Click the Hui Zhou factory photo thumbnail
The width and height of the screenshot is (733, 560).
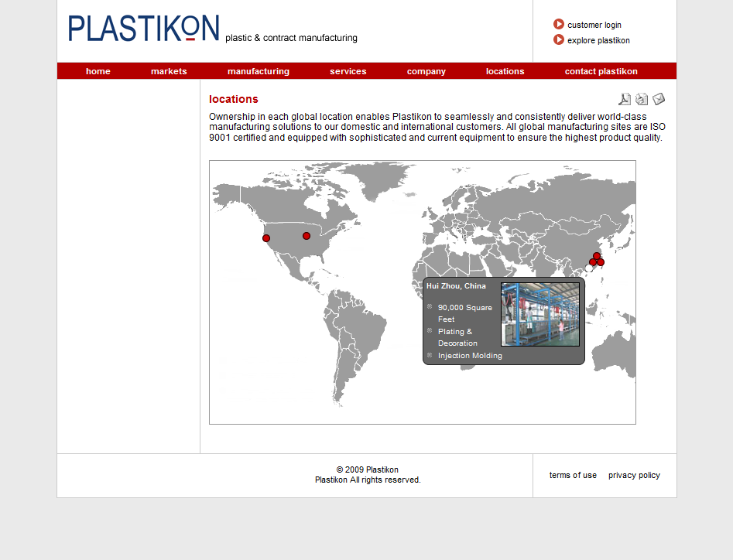click(x=540, y=314)
